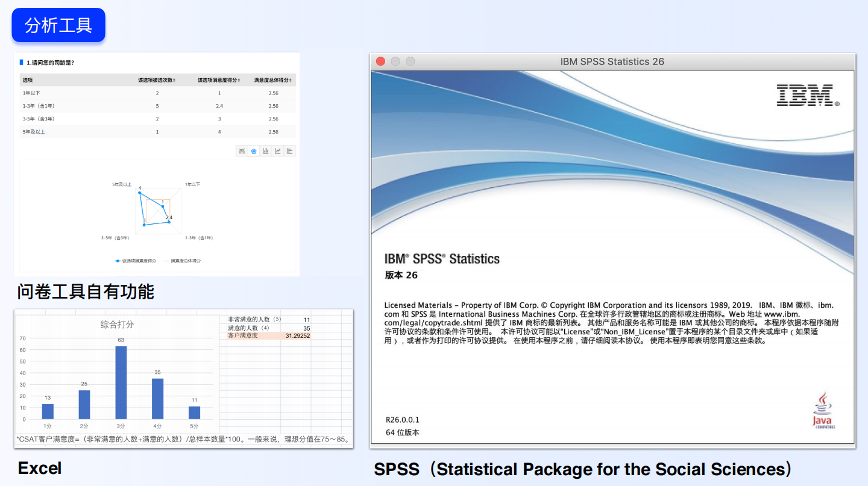Click the IBM SPSS Statistics 26 title bar
868x486 pixels.
click(612, 61)
